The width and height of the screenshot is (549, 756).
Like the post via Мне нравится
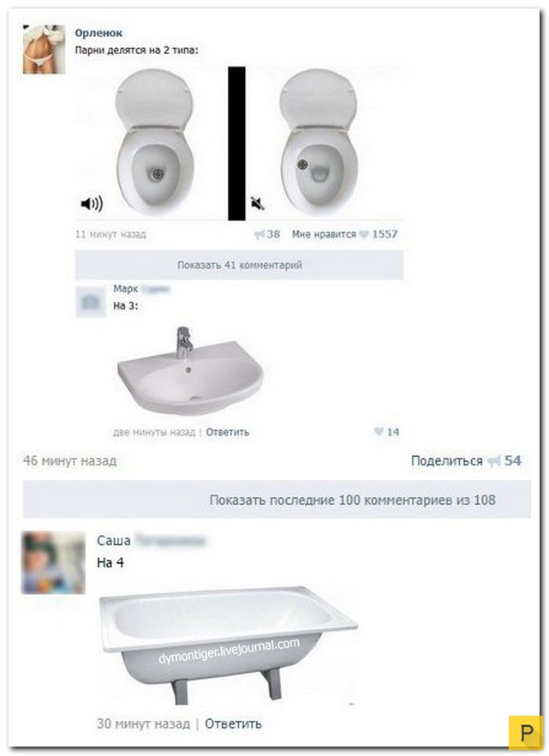click(x=324, y=234)
